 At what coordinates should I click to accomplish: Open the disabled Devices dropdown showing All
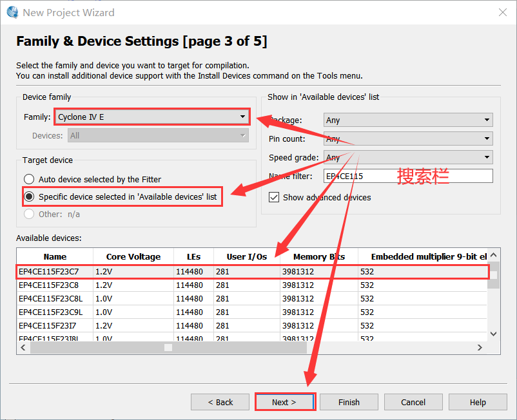158,135
